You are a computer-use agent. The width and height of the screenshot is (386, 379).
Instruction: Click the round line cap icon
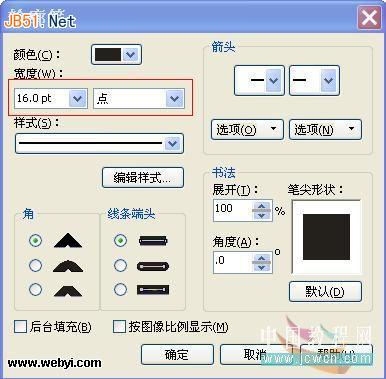[x=153, y=266]
